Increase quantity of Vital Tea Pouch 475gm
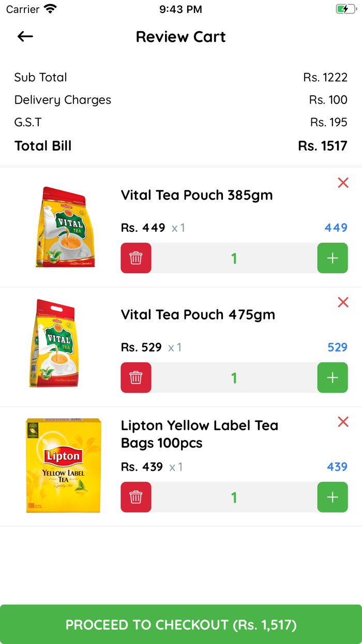This screenshot has width=362, height=644. 333,377
